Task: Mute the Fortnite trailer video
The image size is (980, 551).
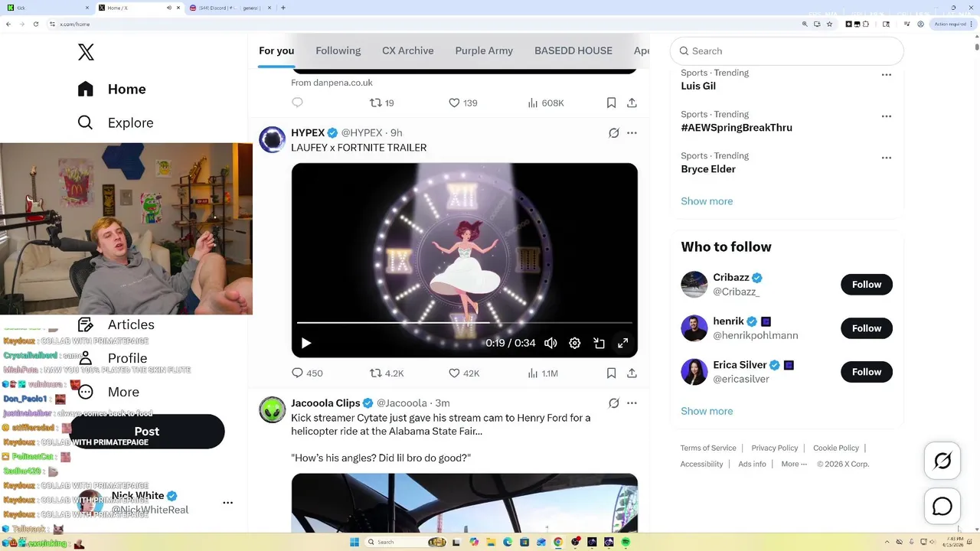Action: pos(550,343)
